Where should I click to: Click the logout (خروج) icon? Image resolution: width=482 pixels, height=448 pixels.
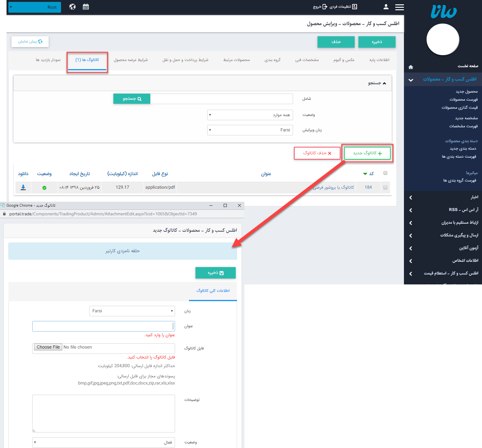[x=325, y=7]
